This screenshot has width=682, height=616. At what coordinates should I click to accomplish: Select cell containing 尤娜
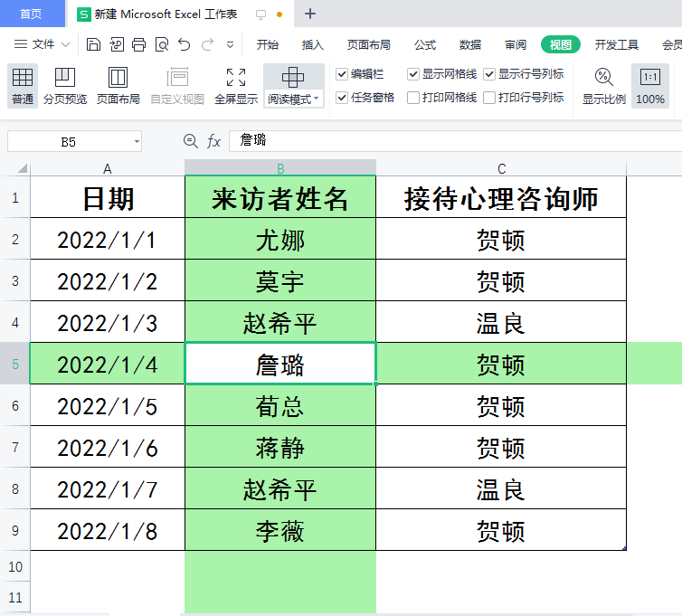pyautogui.click(x=280, y=239)
